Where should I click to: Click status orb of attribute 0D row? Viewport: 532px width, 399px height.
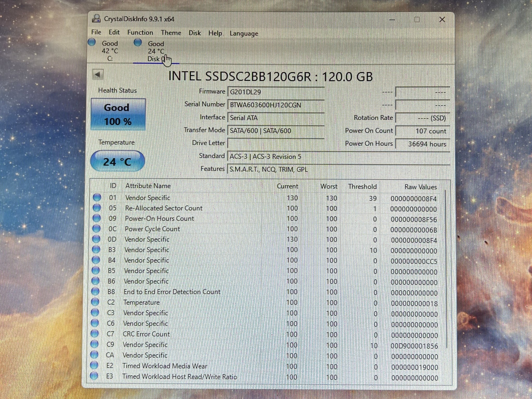pyautogui.click(x=96, y=239)
